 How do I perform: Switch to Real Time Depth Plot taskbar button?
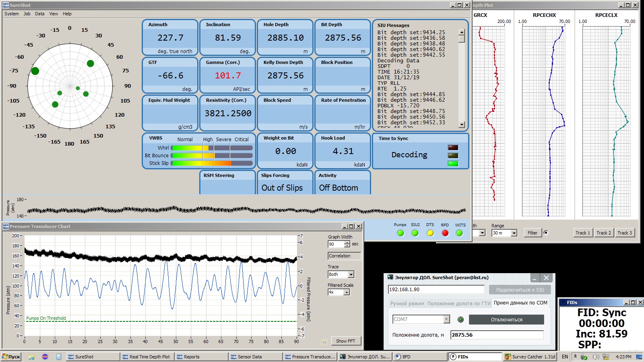tap(147, 357)
